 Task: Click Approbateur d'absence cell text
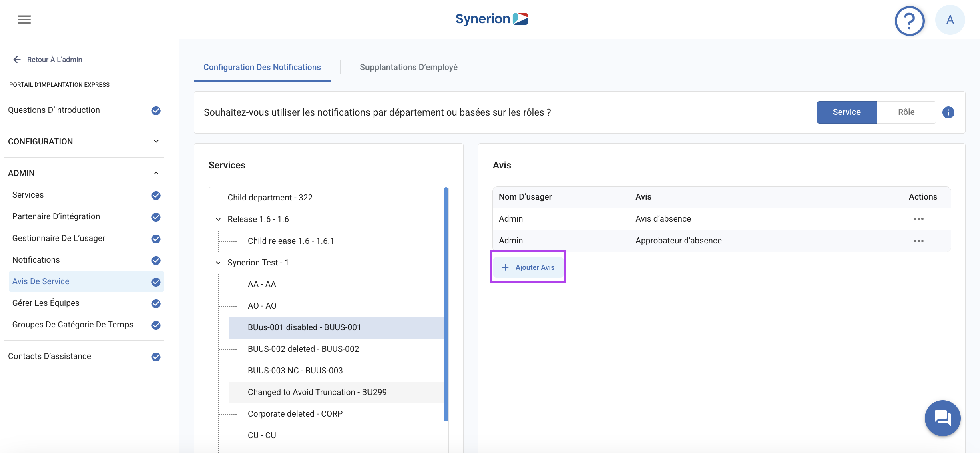(678, 241)
